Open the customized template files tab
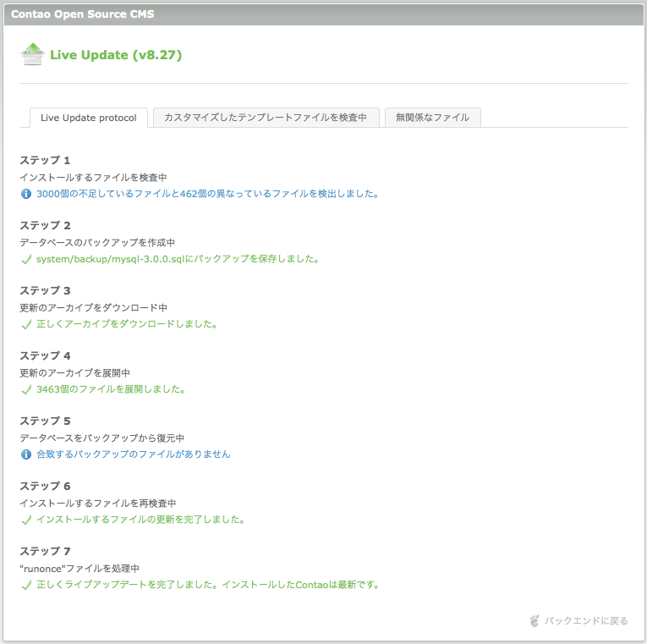Image resolution: width=647 pixels, height=644 pixels. tap(266, 118)
